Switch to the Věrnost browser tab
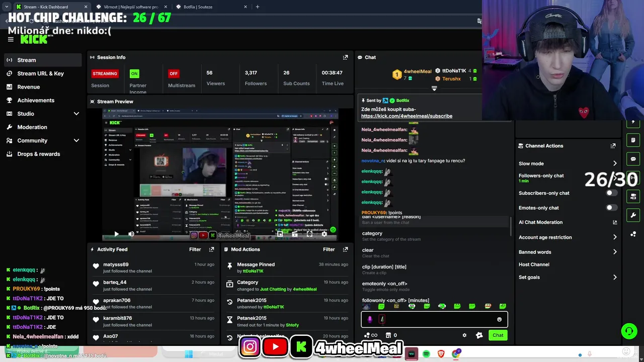The image size is (644, 362). (x=131, y=7)
